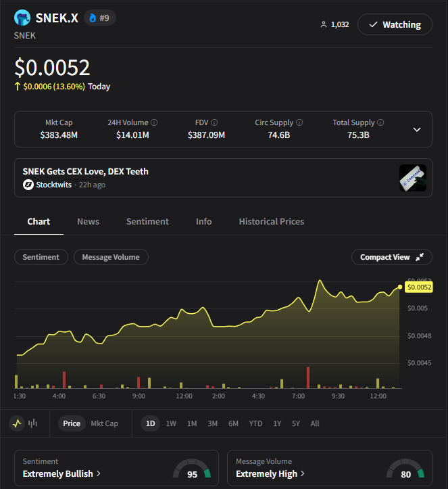
Task: Select the All time range
Action: (x=315, y=423)
